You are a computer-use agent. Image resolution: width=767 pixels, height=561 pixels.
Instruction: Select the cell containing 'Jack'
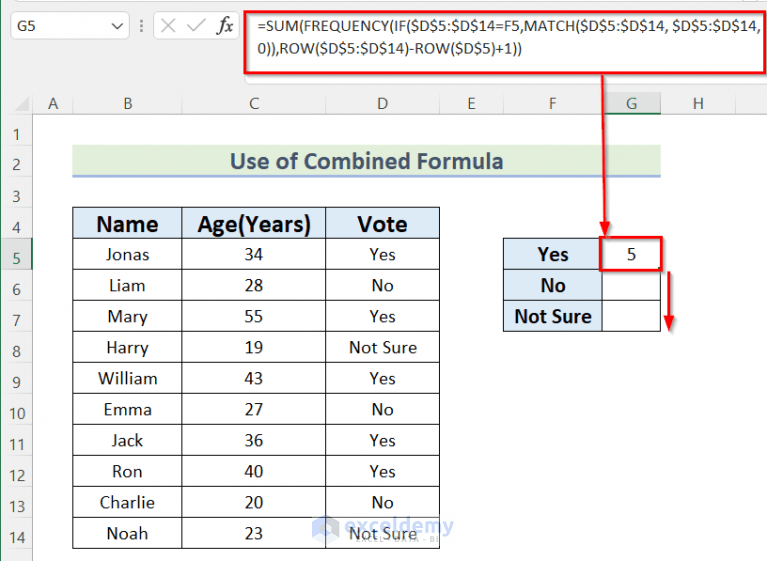coord(127,440)
